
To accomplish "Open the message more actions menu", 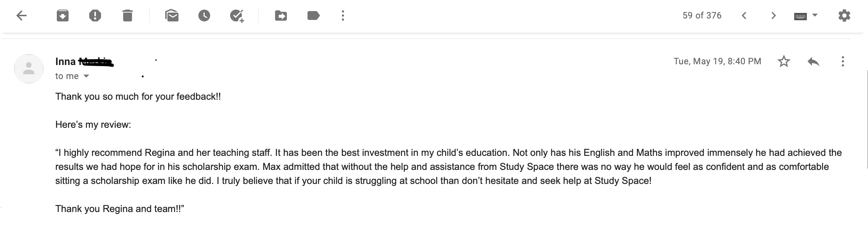I will click(843, 61).
